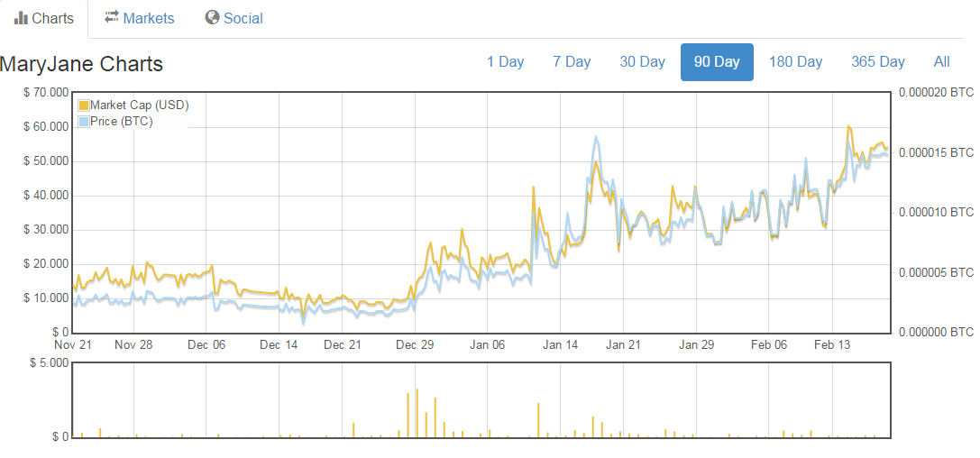The image size is (980, 458).
Task: Click the Dec 21 date label
Action: coord(343,345)
